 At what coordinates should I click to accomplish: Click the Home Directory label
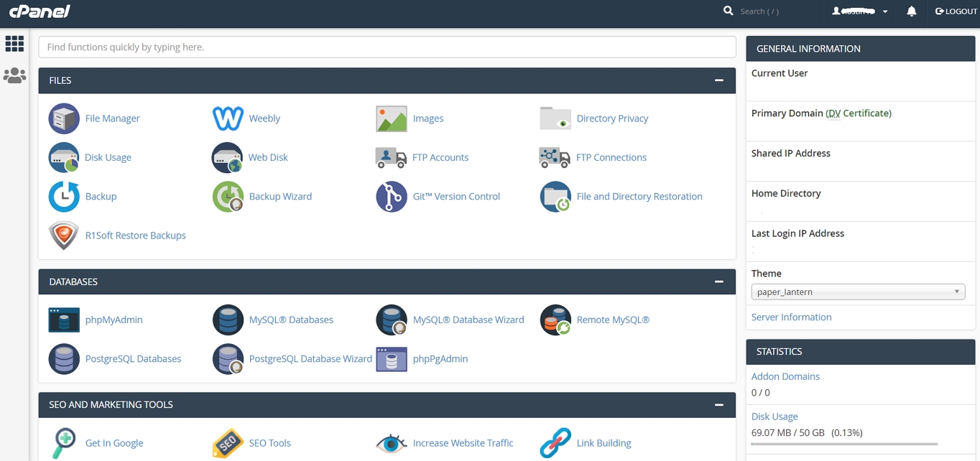[x=786, y=193]
